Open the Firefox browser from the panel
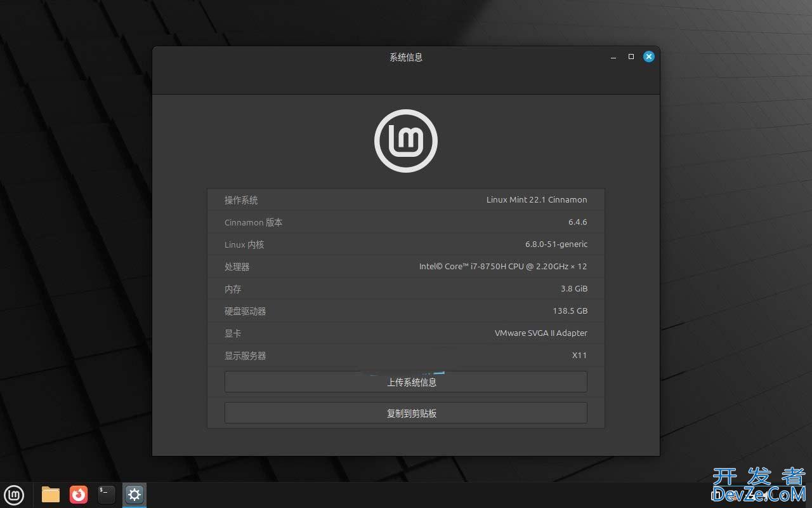The height and width of the screenshot is (508, 812). click(x=79, y=494)
